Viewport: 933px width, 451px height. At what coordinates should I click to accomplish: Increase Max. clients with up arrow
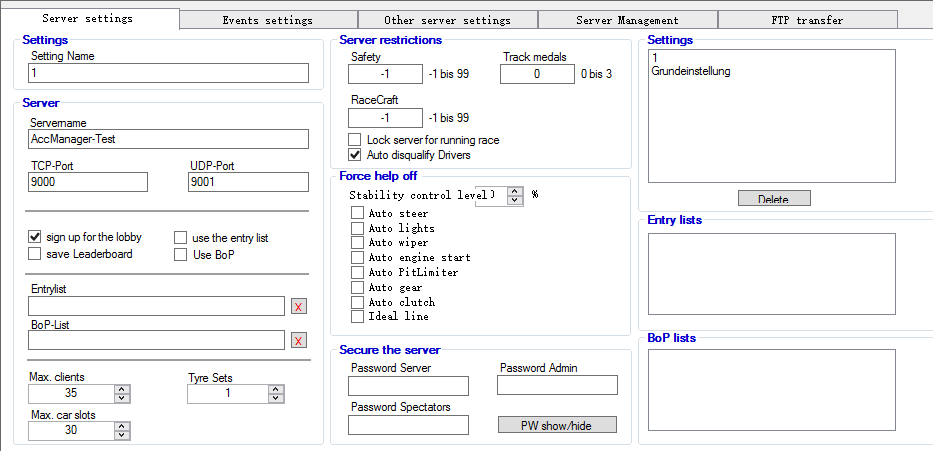click(x=122, y=389)
